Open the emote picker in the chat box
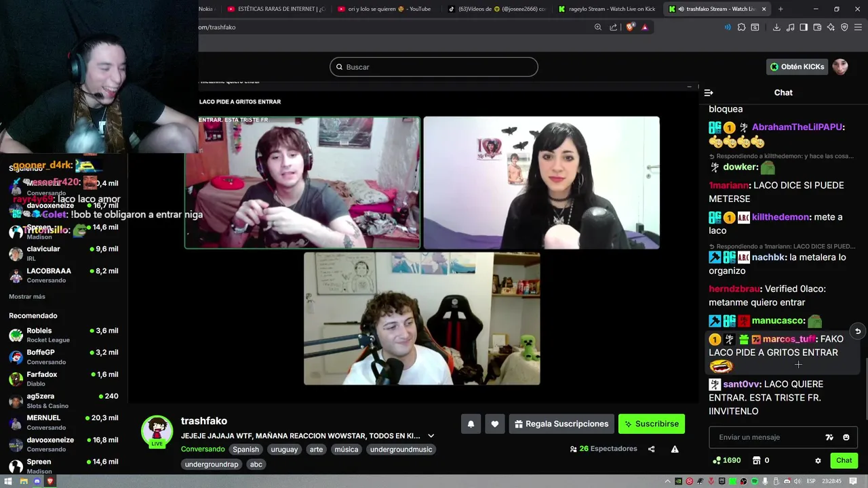The height and width of the screenshot is (488, 868). pos(846,438)
